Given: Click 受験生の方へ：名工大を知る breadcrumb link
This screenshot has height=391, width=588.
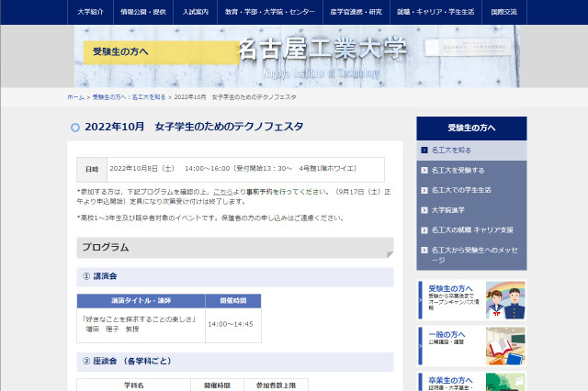Looking at the screenshot, I should (129, 97).
